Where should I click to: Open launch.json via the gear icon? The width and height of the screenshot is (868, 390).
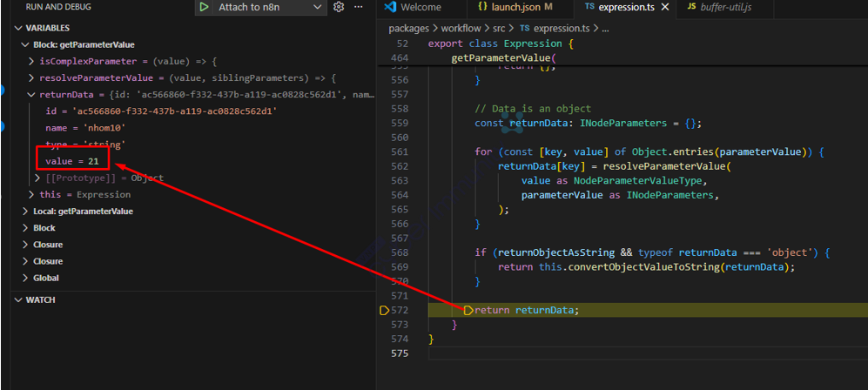tap(339, 7)
